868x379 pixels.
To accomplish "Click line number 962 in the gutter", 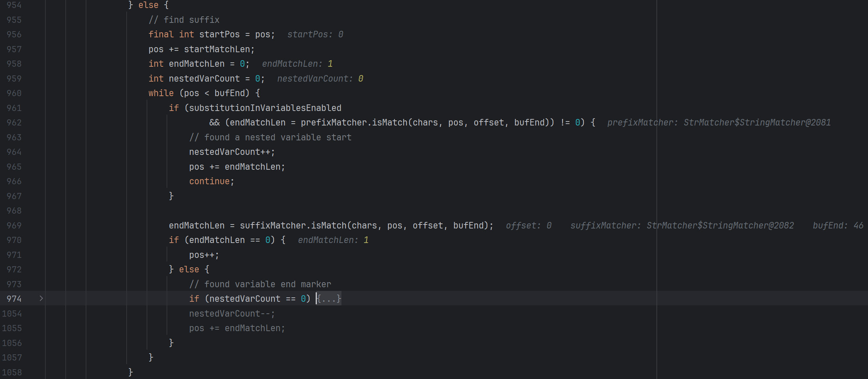I will pyautogui.click(x=14, y=123).
